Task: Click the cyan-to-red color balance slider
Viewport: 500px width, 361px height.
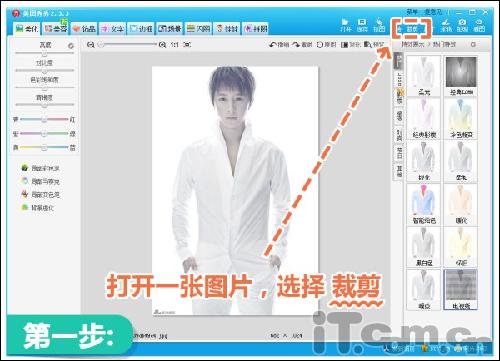Action: 44,119
